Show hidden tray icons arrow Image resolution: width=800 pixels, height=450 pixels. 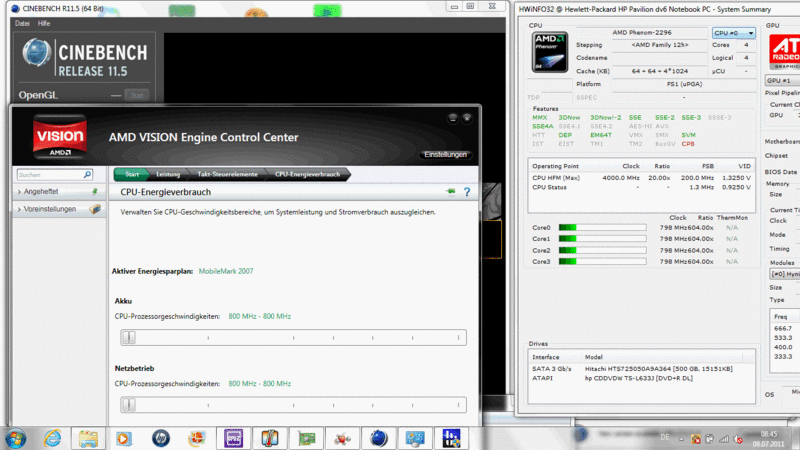pos(681,439)
